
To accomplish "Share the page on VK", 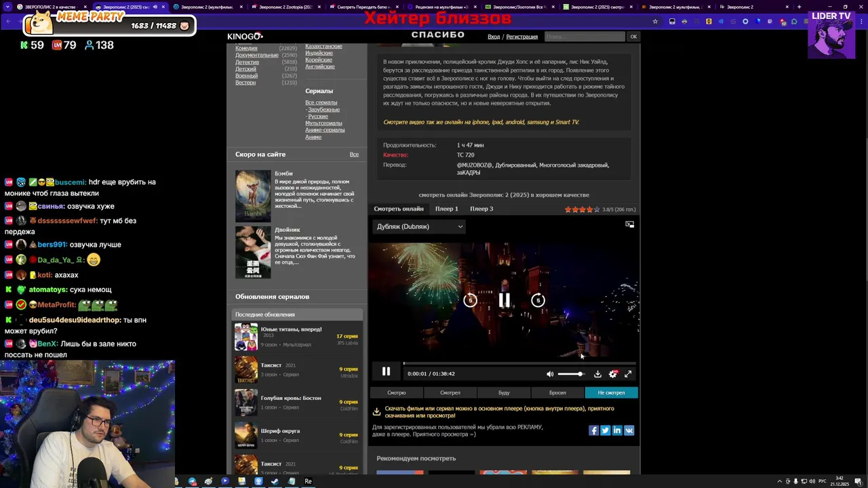I will 629,430.
